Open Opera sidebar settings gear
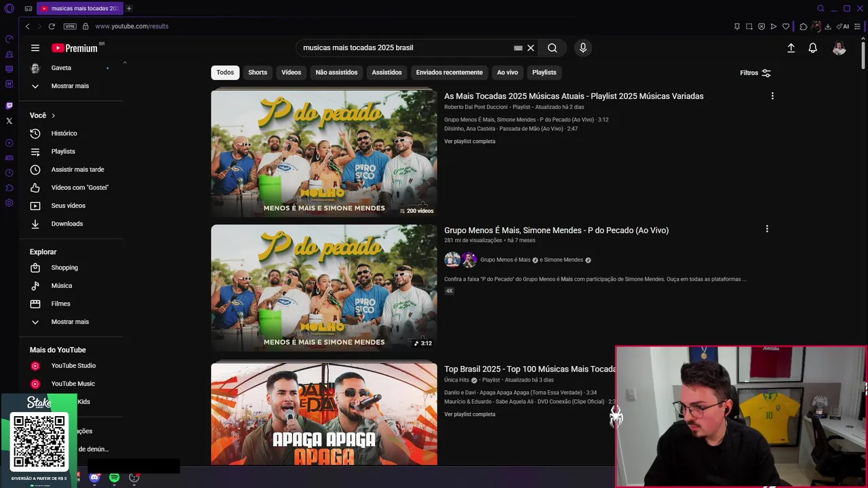The image size is (868, 488). click(9, 203)
